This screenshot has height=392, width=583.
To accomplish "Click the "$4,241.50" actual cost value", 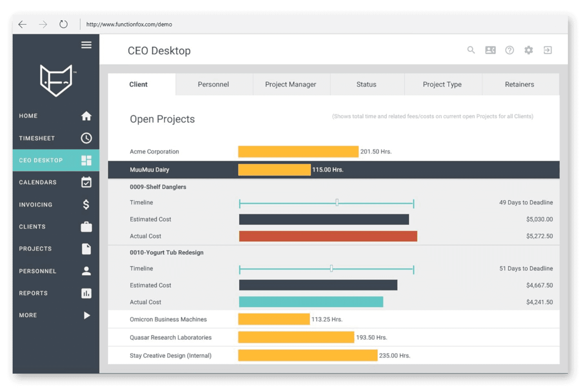I will [x=539, y=302].
